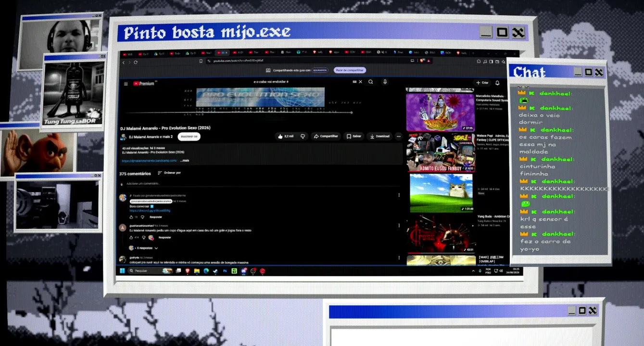Open the Yung Buda Ambition video thumbnail
The image size is (644, 346).
(x=441, y=234)
